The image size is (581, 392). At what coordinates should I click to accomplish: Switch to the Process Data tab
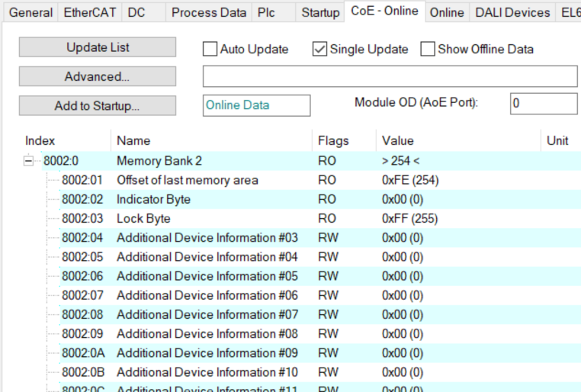208,12
